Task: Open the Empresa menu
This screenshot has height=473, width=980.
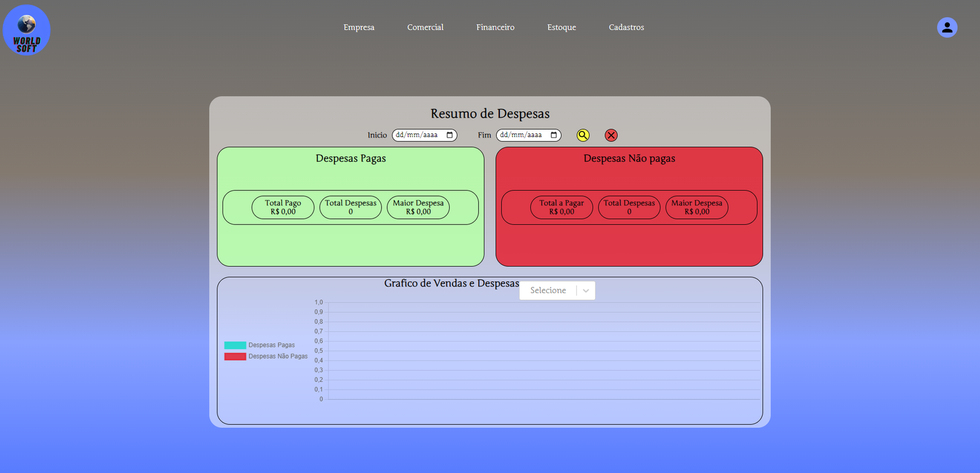Action: [x=359, y=28]
